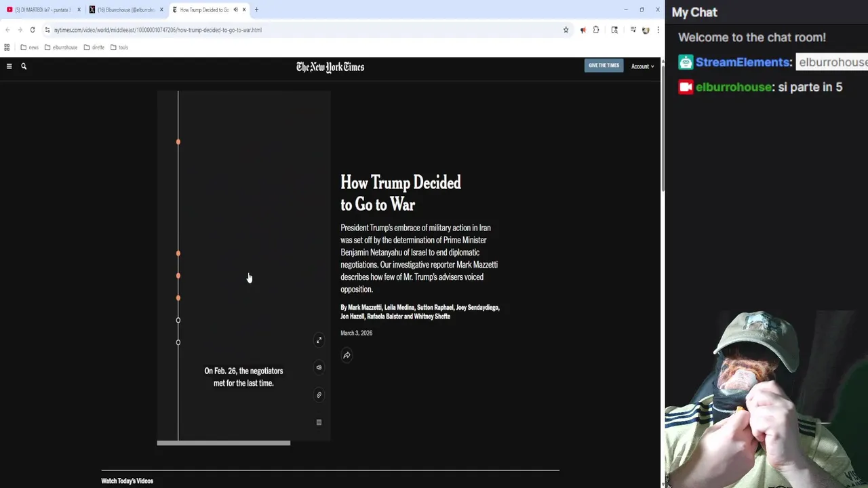
Task: Open author Mark Mazzetti byline link
Action: (365, 308)
